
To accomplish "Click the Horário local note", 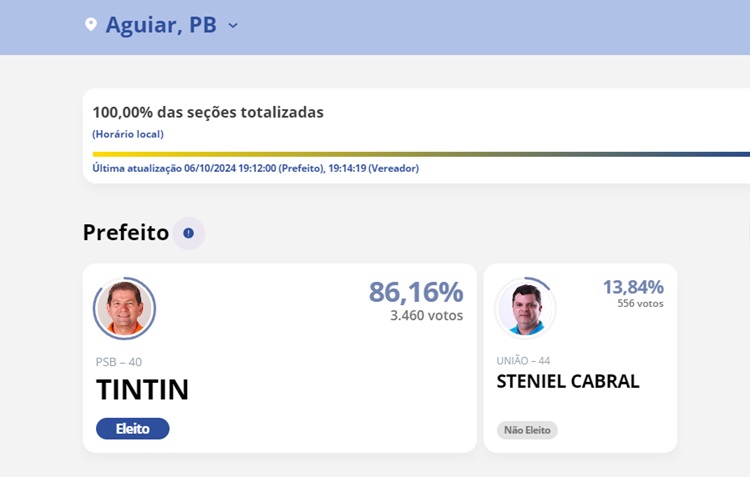I will click(x=128, y=134).
